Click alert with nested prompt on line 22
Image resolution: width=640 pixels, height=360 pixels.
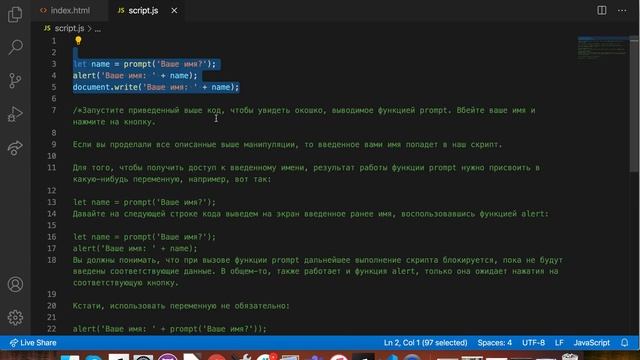pyautogui.click(x=169, y=329)
